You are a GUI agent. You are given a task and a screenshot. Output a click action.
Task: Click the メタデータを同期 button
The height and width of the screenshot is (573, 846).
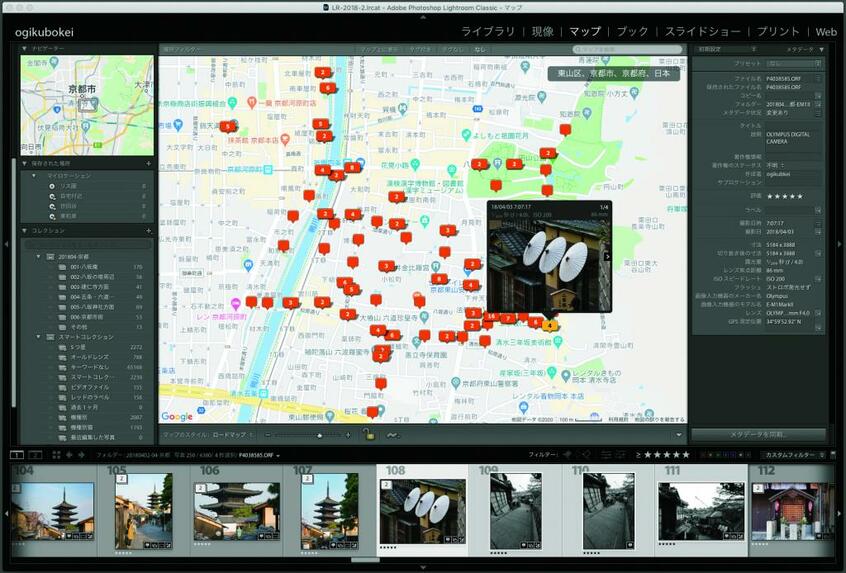pyautogui.click(x=758, y=434)
